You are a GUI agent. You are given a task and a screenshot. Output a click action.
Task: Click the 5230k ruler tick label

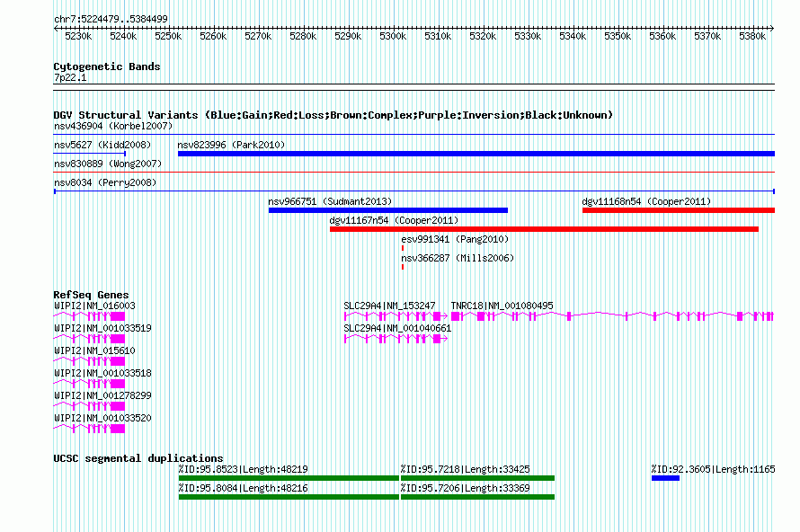point(78,36)
